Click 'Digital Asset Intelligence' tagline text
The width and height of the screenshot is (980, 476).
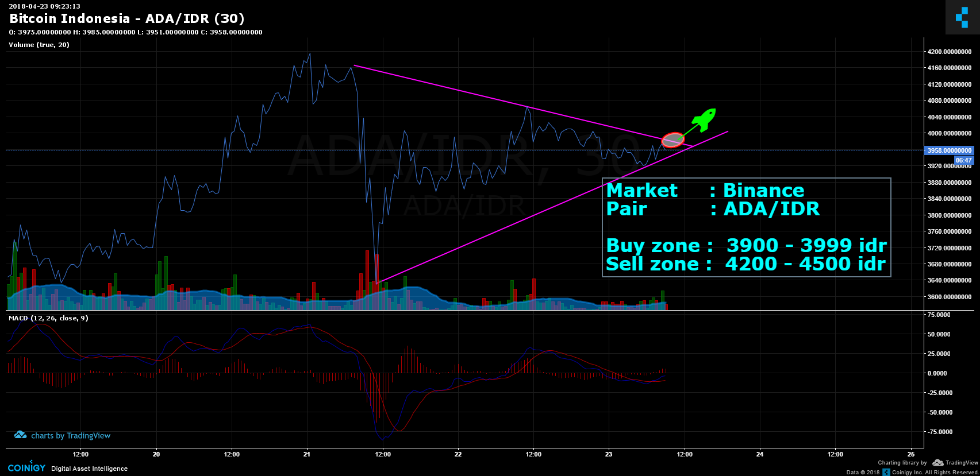(x=90, y=469)
